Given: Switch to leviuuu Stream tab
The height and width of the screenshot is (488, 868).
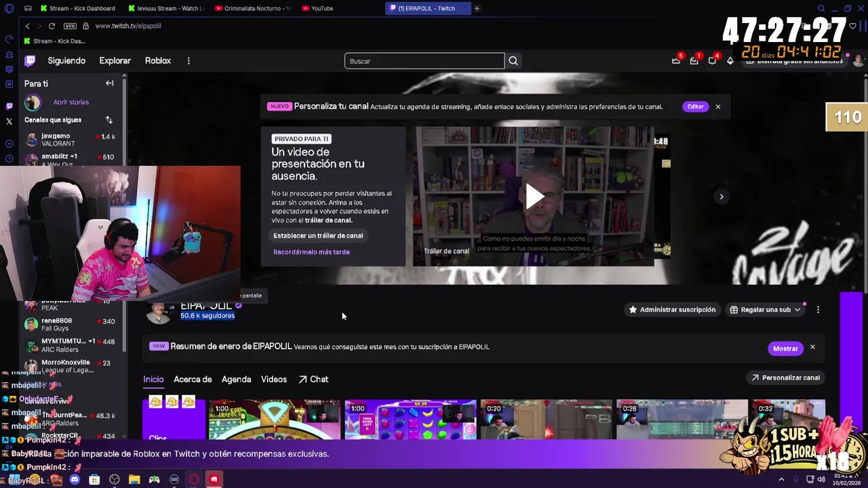Looking at the screenshot, I should tap(166, 8).
